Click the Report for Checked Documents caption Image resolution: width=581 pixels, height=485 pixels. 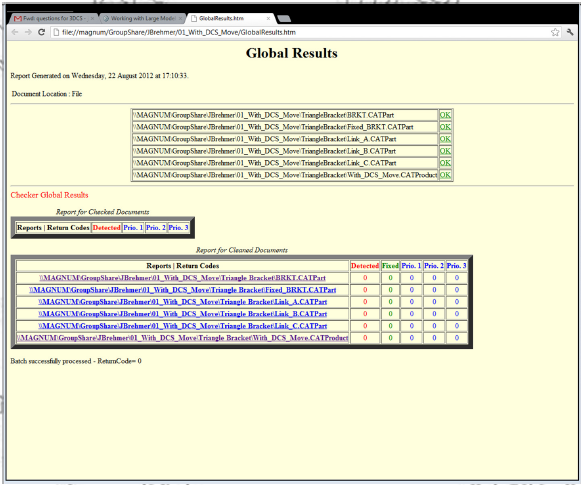[x=103, y=212]
